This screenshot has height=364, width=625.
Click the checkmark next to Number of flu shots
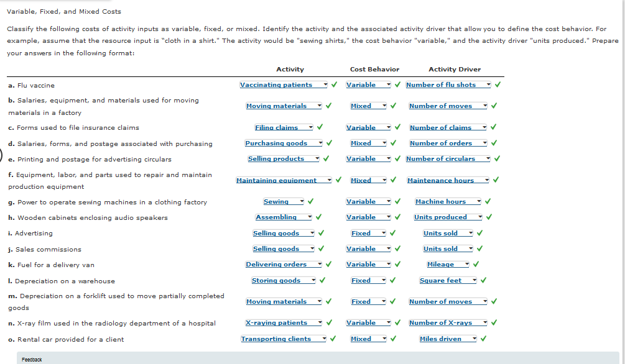click(x=498, y=85)
